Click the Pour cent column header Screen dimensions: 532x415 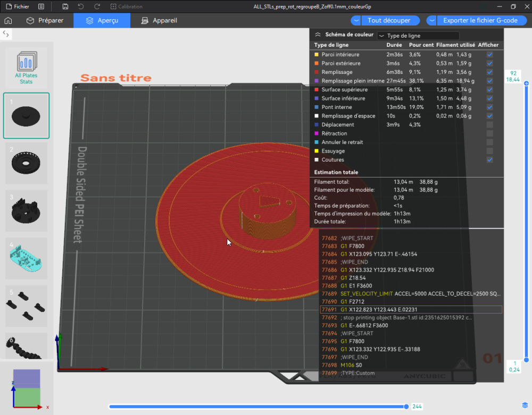click(x=421, y=45)
